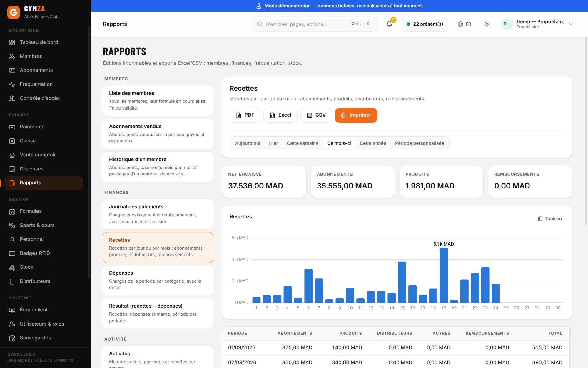Open Tableau de bord from sidebar

pos(44,42)
